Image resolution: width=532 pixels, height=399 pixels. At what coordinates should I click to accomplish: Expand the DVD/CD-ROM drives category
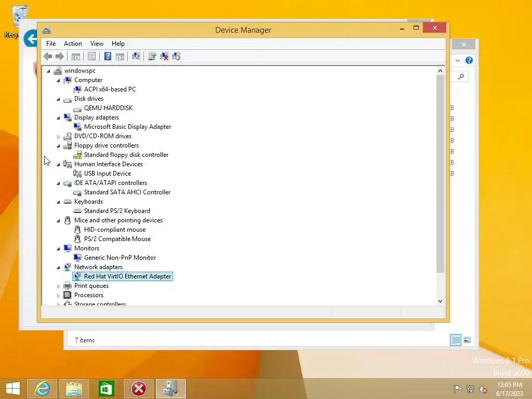58,137
